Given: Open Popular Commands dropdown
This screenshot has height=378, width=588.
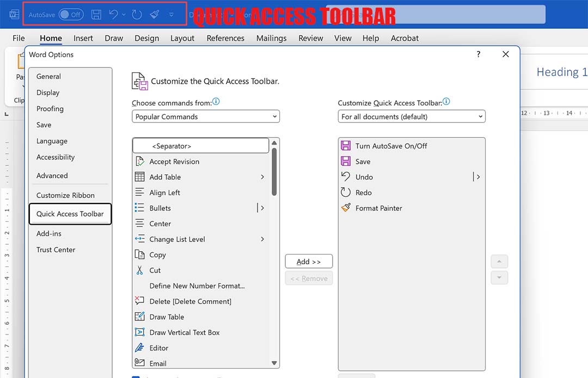Looking at the screenshot, I should [205, 116].
